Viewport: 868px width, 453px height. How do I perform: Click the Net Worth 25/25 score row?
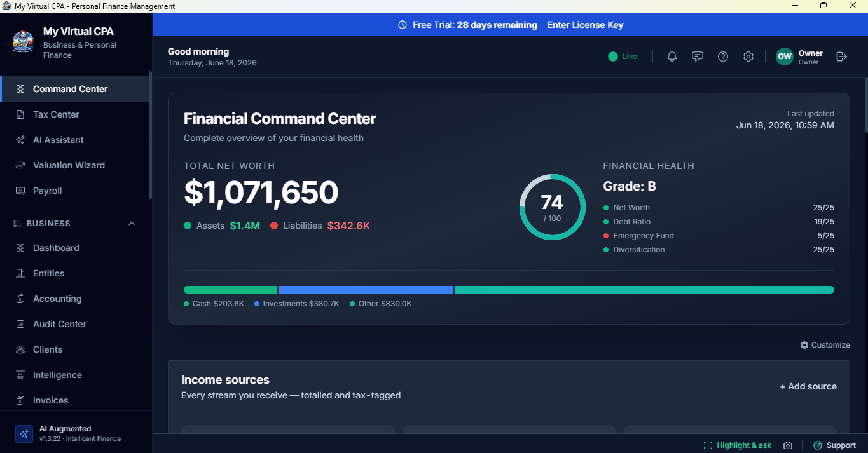[x=719, y=208]
